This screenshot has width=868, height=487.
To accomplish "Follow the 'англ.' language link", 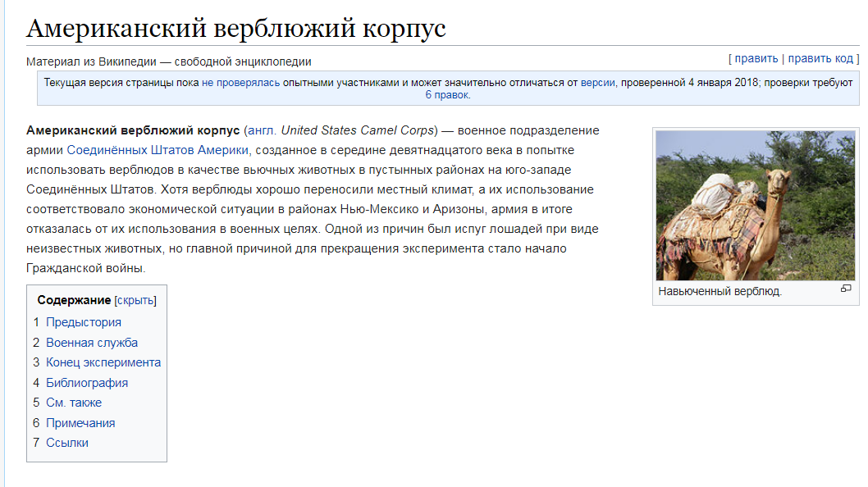I will pos(261,130).
